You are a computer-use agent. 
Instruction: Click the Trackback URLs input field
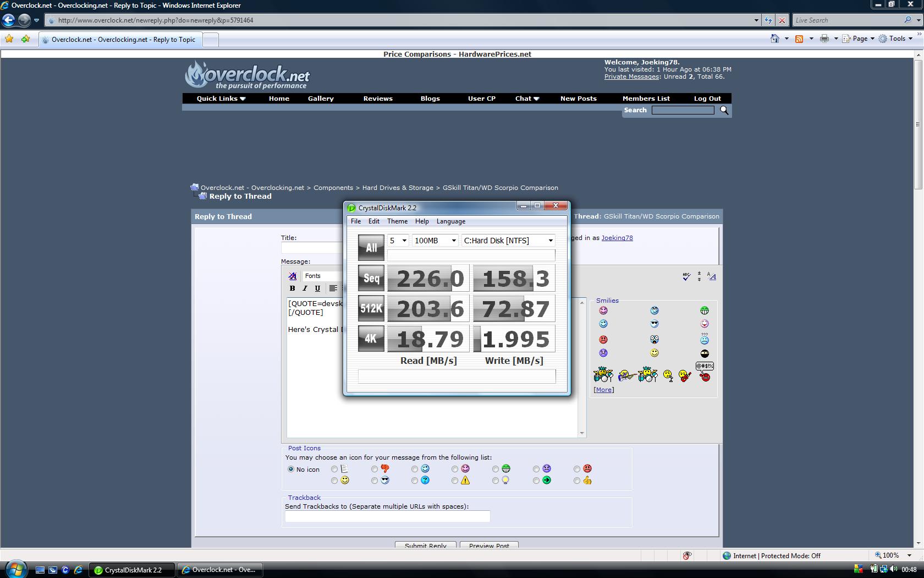pyautogui.click(x=387, y=516)
